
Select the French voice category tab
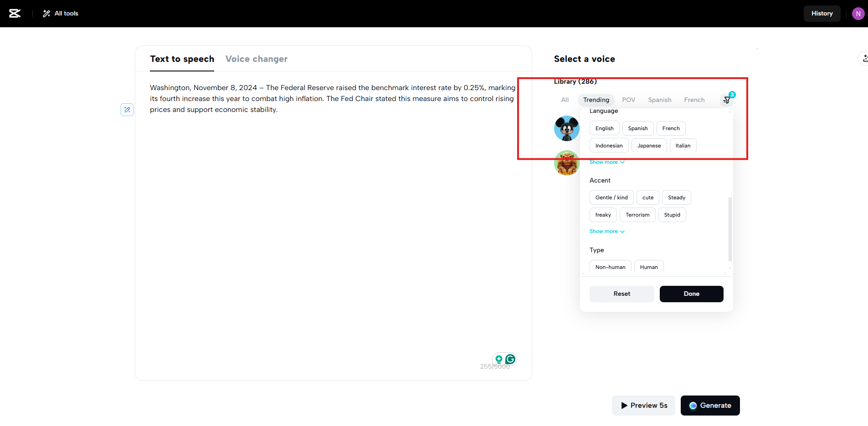[x=694, y=100]
